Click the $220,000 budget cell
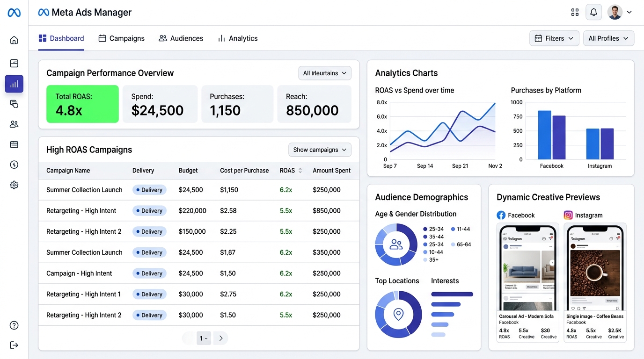Screen dimensions: 644x359 (192, 211)
